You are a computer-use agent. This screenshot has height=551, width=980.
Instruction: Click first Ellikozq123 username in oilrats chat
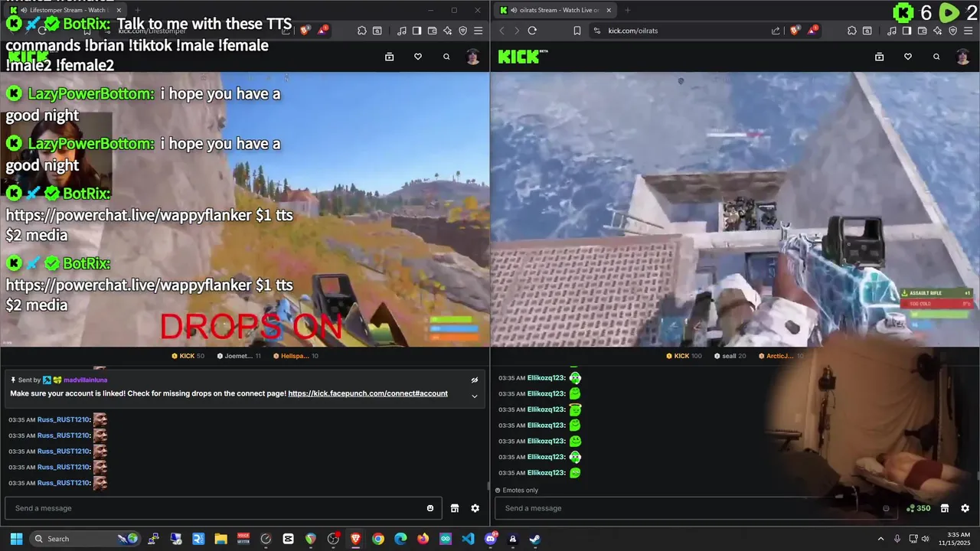(x=547, y=378)
